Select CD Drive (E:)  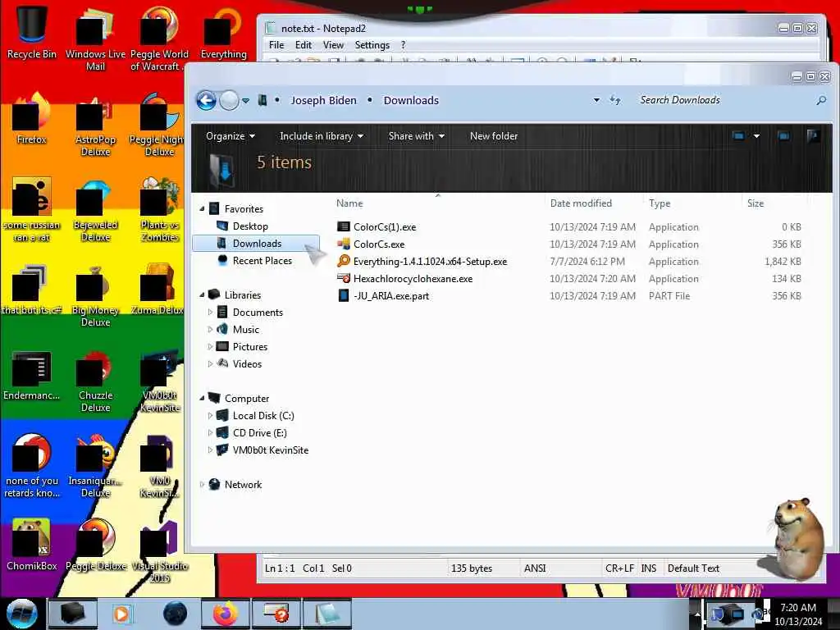pyautogui.click(x=259, y=433)
